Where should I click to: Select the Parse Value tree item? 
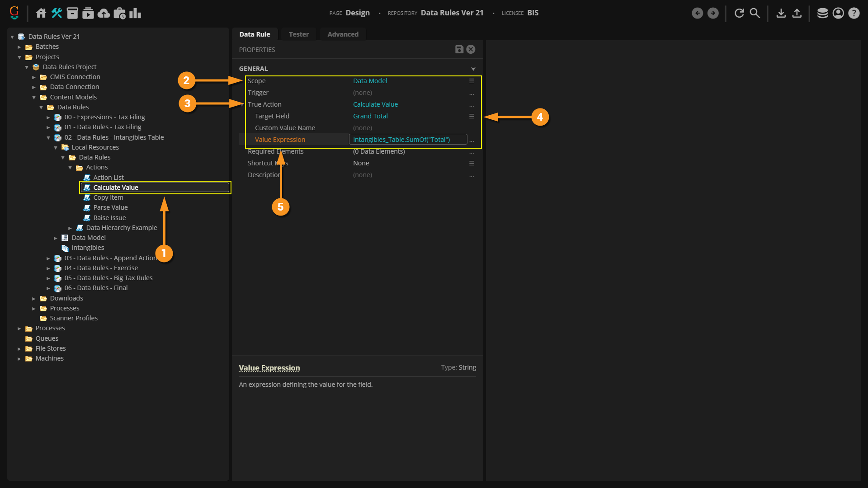coord(110,207)
